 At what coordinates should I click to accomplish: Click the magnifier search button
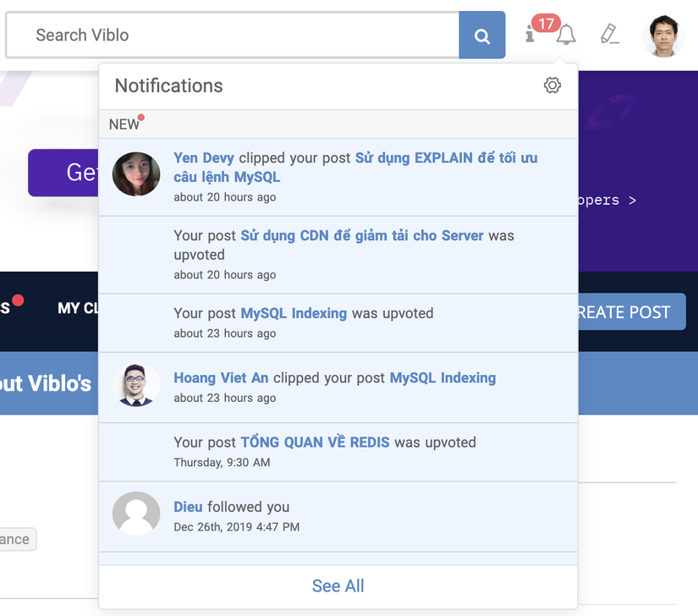[x=481, y=36]
